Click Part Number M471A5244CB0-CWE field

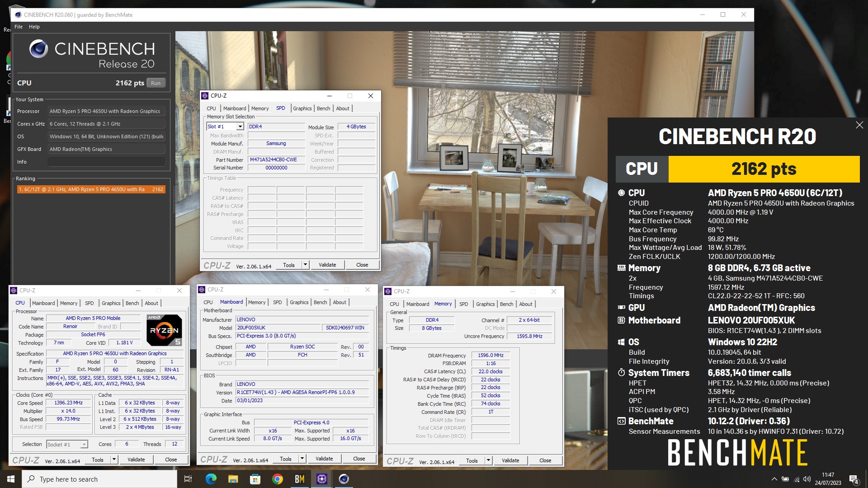276,160
